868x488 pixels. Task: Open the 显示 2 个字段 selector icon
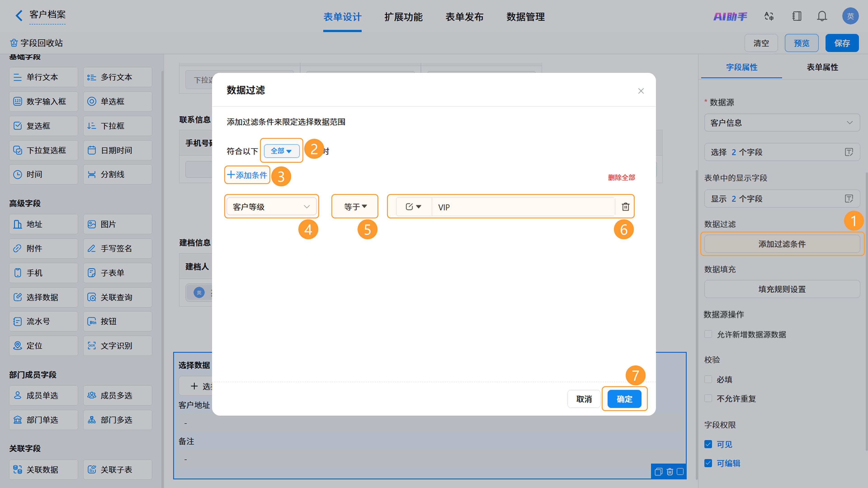849,199
